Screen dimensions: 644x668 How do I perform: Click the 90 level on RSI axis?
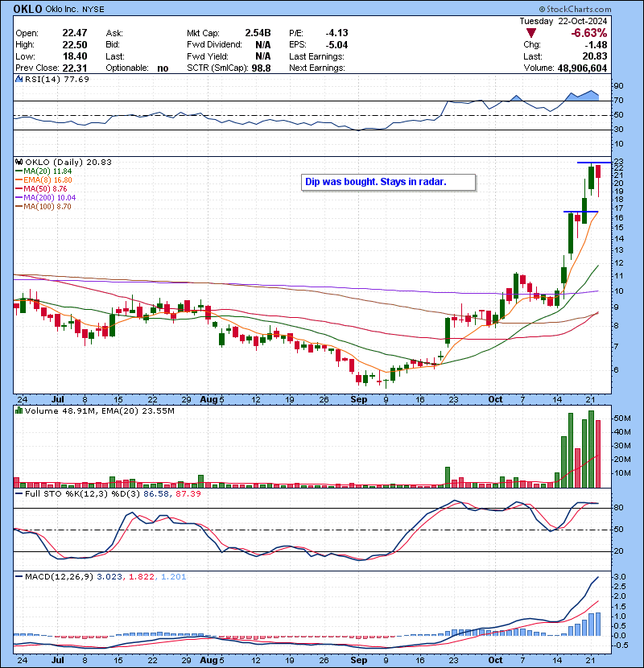coord(618,86)
